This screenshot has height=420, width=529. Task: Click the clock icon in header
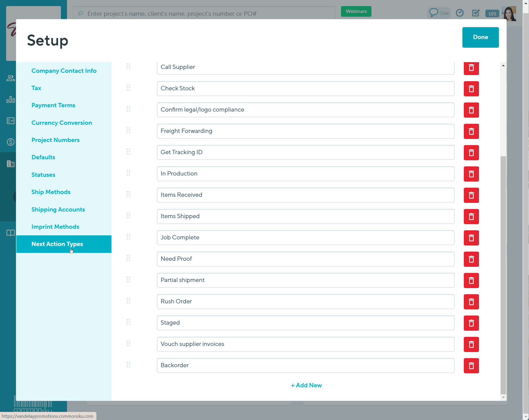click(459, 13)
